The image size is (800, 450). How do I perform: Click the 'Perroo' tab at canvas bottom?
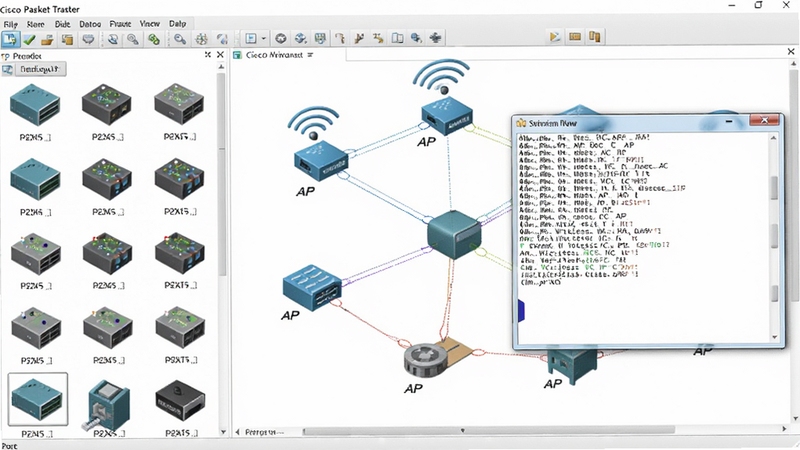(x=263, y=432)
